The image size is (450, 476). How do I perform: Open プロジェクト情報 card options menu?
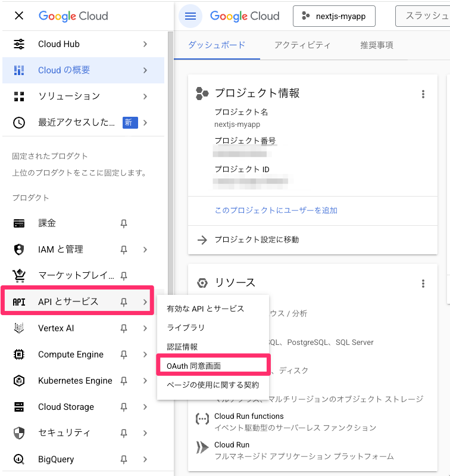(x=423, y=94)
